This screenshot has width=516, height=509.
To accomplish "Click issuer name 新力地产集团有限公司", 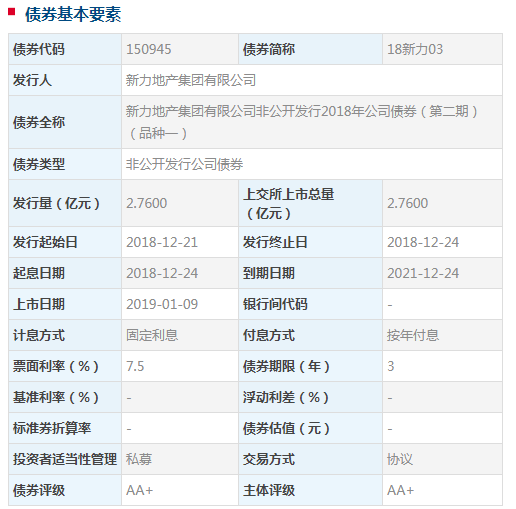I will pos(191,80).
